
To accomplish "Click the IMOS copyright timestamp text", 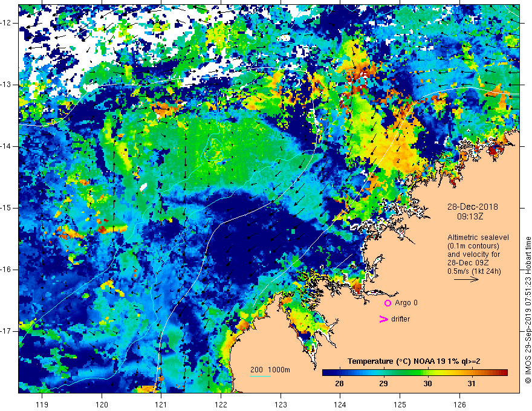I will coord(528,310).
